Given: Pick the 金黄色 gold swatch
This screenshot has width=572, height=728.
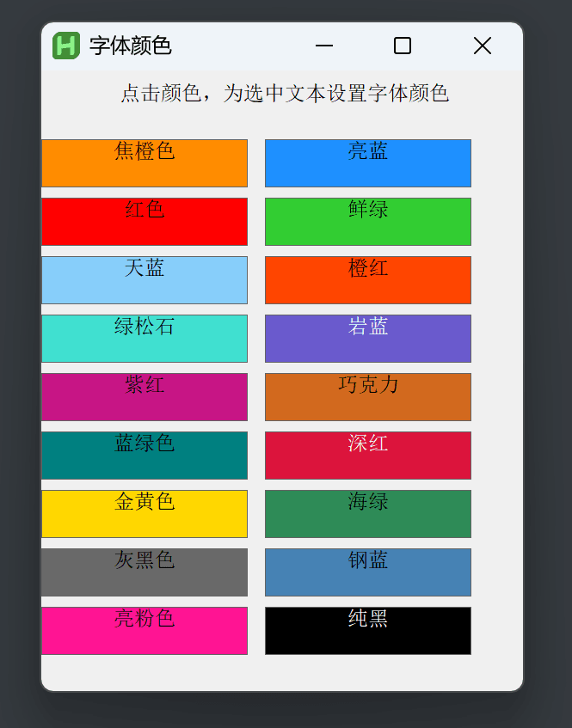Looking at the screenshot, I should 145,514.
